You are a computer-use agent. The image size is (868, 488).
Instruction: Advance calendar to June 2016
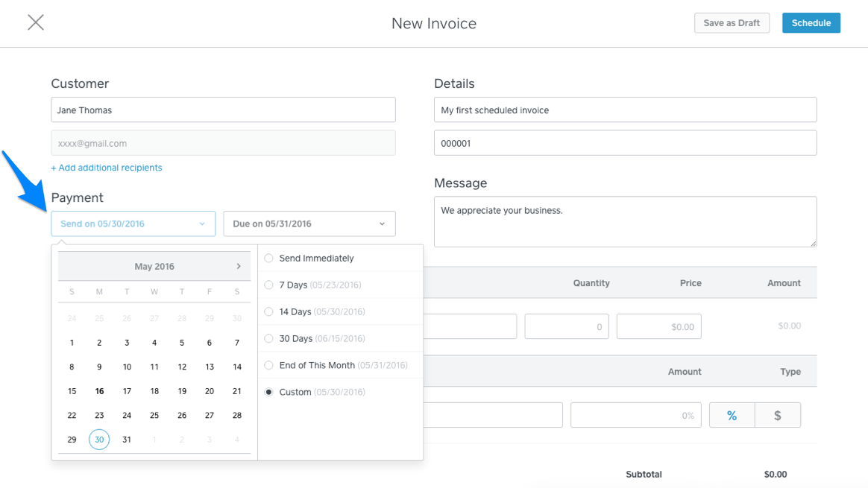(x=239, y=266)
